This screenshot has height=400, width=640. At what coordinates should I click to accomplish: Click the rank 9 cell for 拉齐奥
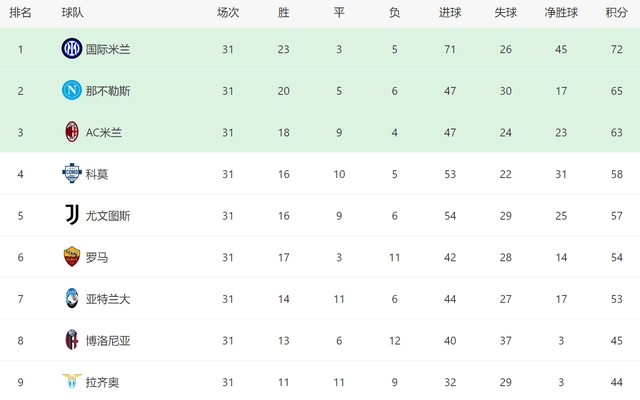20,381
